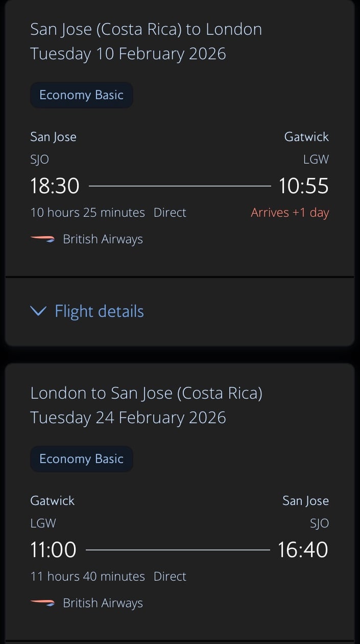Viewport: 360px width, 644px height.
Task: Toggle the Direct filter label on outbound flight
Action: (x=170, y=212)
